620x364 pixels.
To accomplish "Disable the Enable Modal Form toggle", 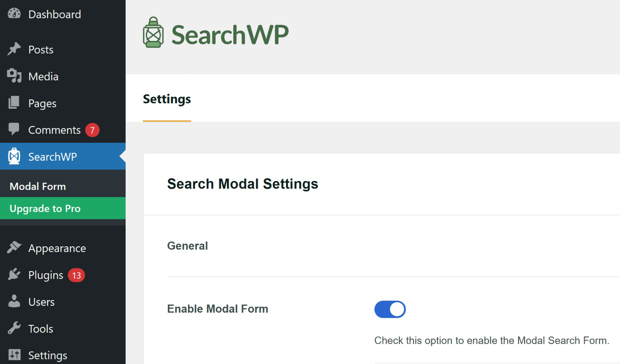I will [390, 309].
